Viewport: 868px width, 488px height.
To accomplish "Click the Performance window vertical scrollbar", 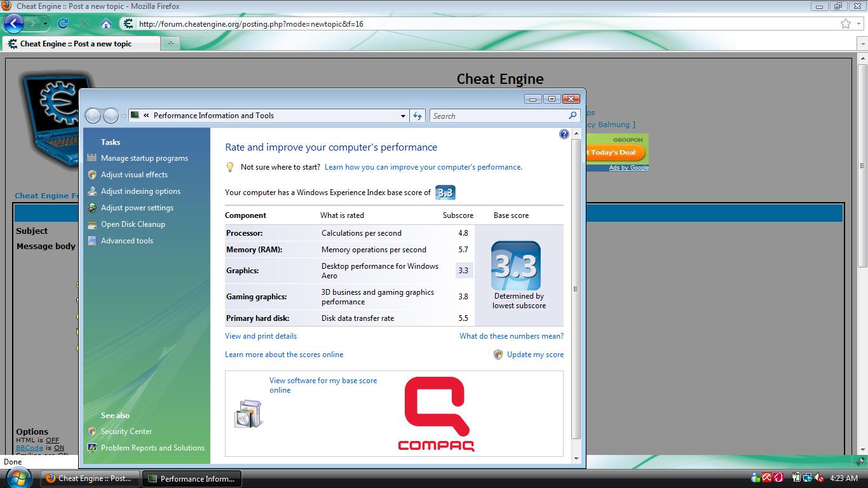I will click(x=576, y=289).
